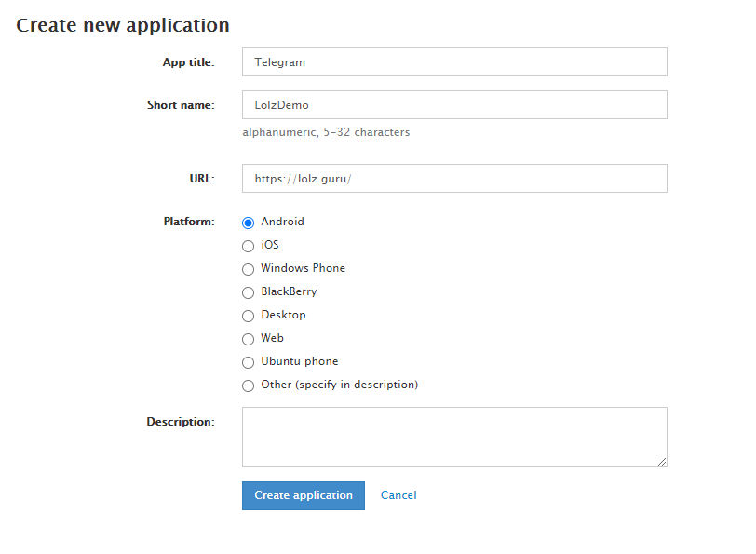Image resolution: width=756 pixels, height=554 pixels.
Task: Click the URL input field
Action: pos(454,179)
